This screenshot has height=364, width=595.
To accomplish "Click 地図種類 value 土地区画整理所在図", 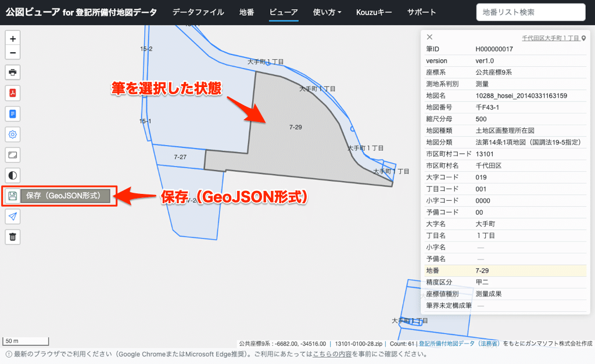I will 505,131.
